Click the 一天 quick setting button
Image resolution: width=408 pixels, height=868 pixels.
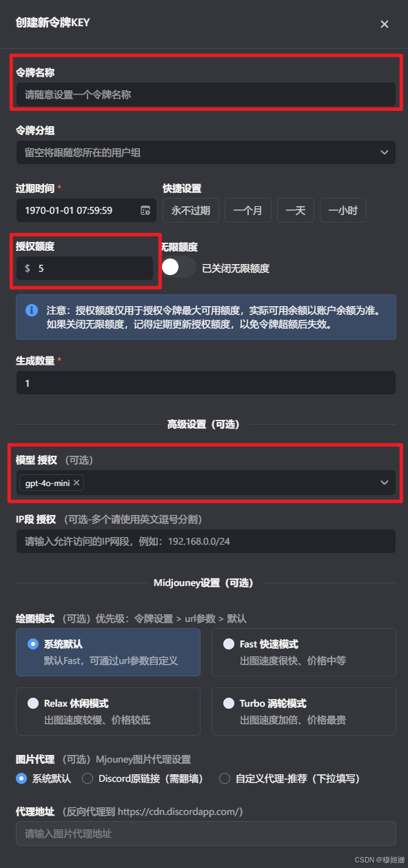coord(296,210)
